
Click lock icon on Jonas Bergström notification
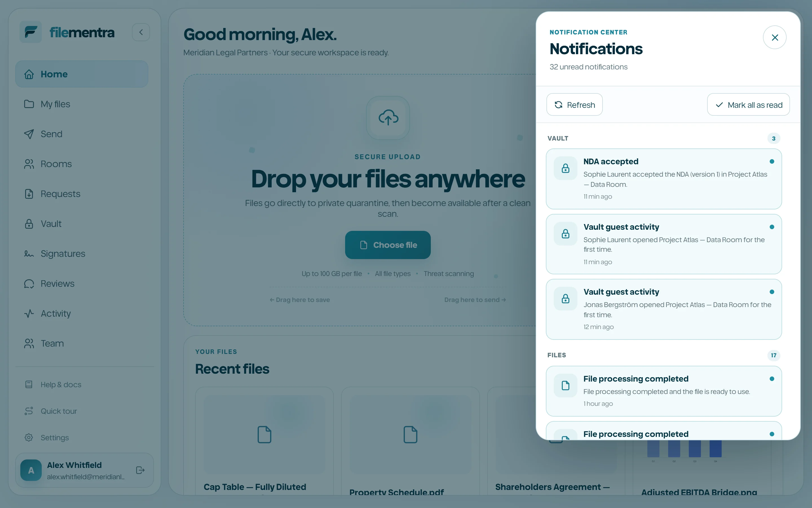tap(565, 299)
